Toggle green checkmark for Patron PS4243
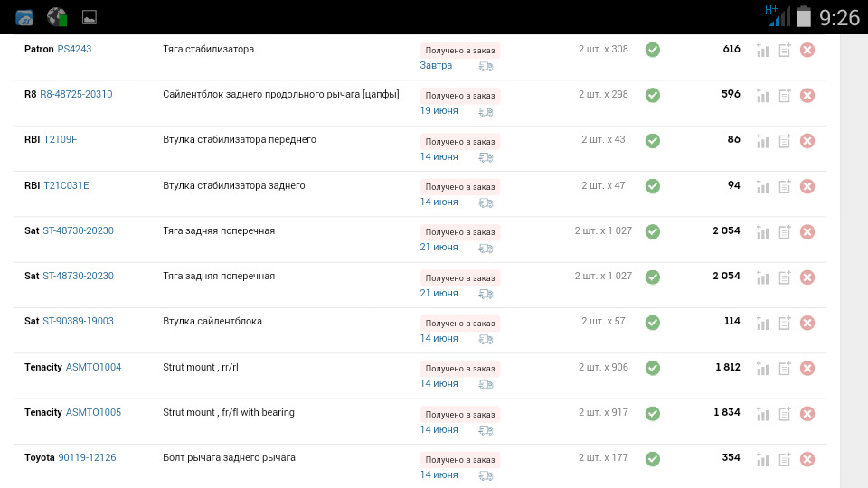 coord(653,50)
